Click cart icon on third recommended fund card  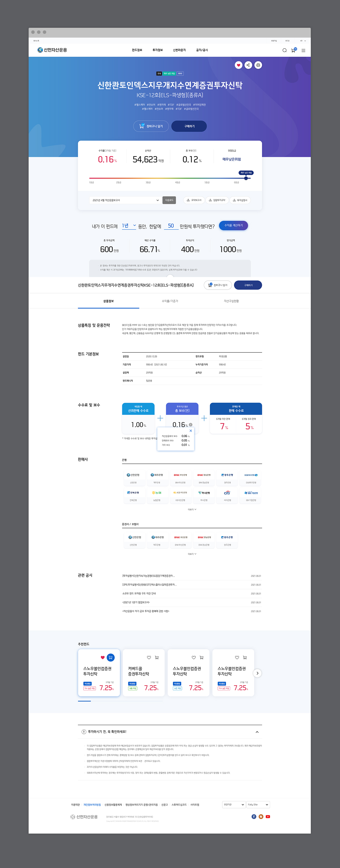point(202,657)
